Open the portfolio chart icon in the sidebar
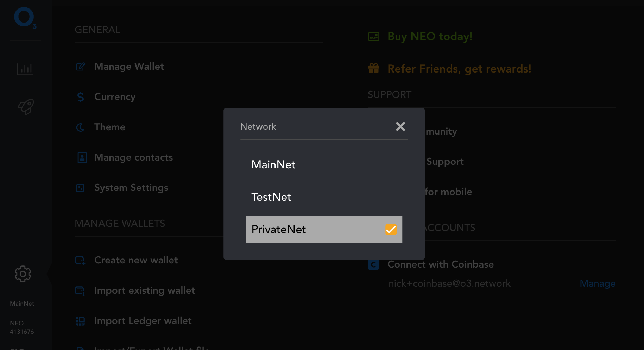 [x=25, y=69]
